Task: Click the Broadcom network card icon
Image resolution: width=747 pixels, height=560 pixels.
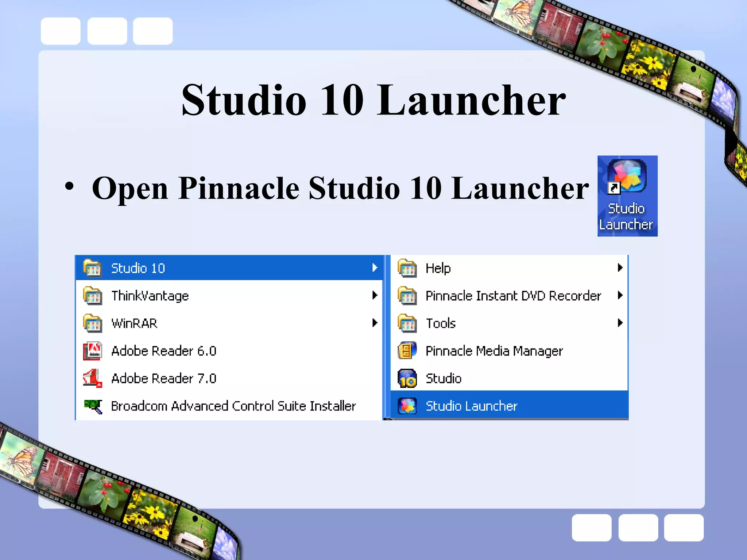Action: (93, 406)
